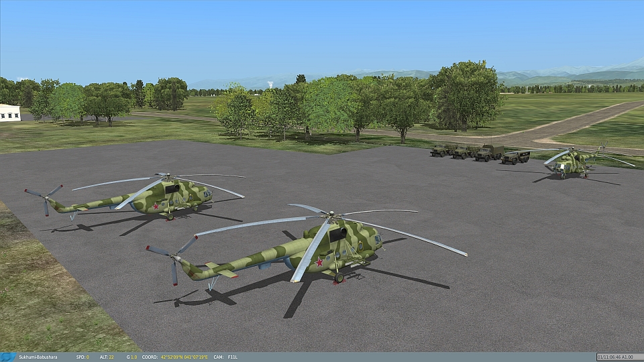The image size is (644, 362).
Task: Click the blue coalition flag icon in status bar
Action: [x=7, y=357]
